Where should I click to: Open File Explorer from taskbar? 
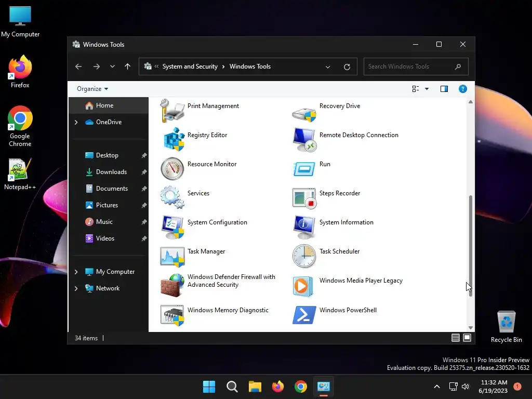click(255, 387)
